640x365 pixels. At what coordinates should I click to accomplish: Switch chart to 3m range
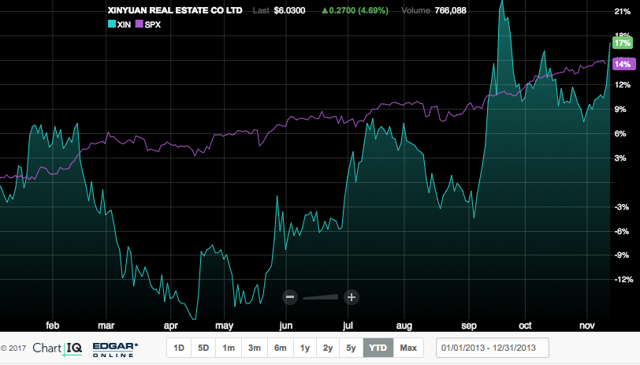[x=254, y=348]
